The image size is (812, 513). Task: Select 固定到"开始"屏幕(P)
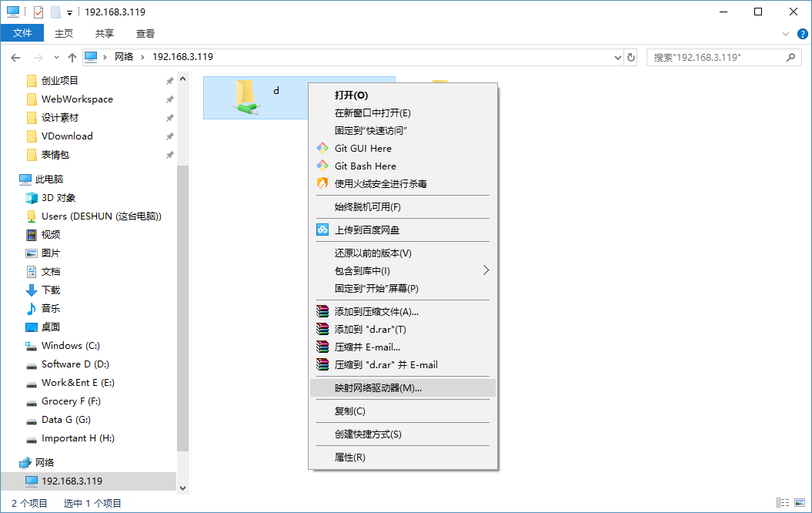[x=403, y=289]
